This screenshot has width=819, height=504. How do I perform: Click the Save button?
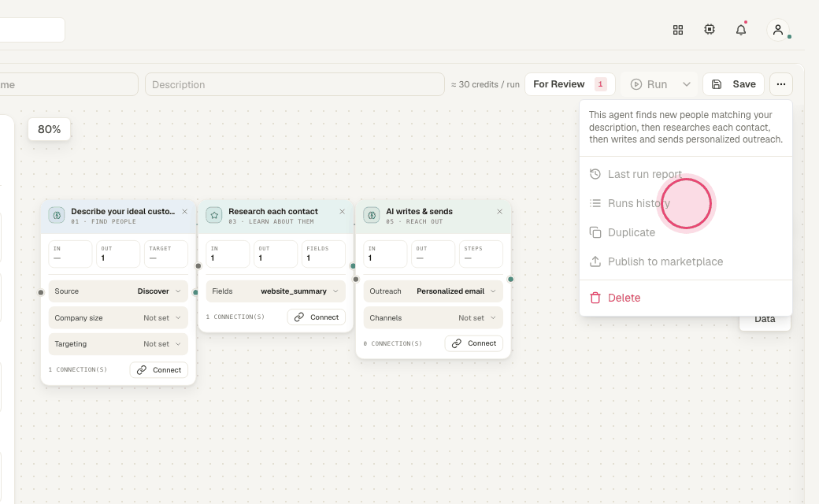tap(733, 84)
